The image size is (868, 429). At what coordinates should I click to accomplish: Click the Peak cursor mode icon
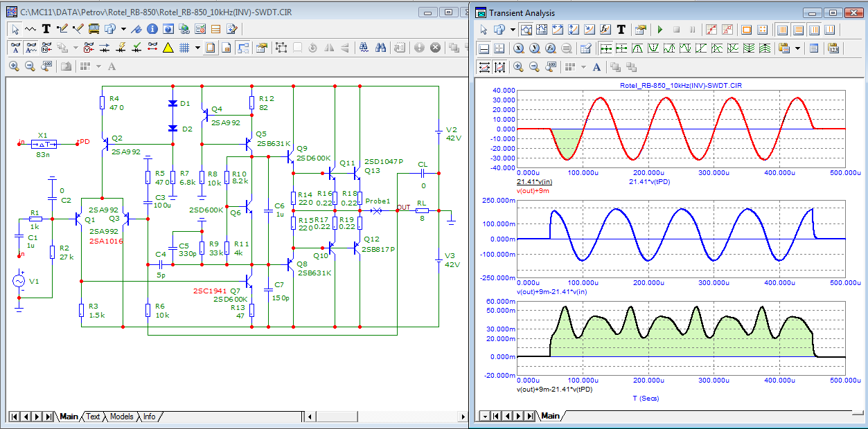tap(637, 48)
